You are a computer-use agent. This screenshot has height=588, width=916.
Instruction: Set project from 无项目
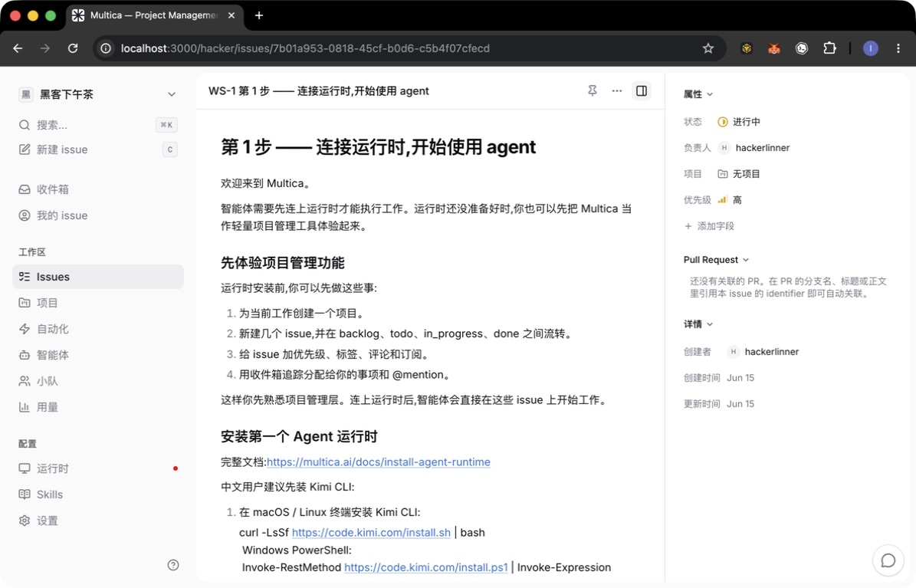pyautogui.click(x=739, y=173)
